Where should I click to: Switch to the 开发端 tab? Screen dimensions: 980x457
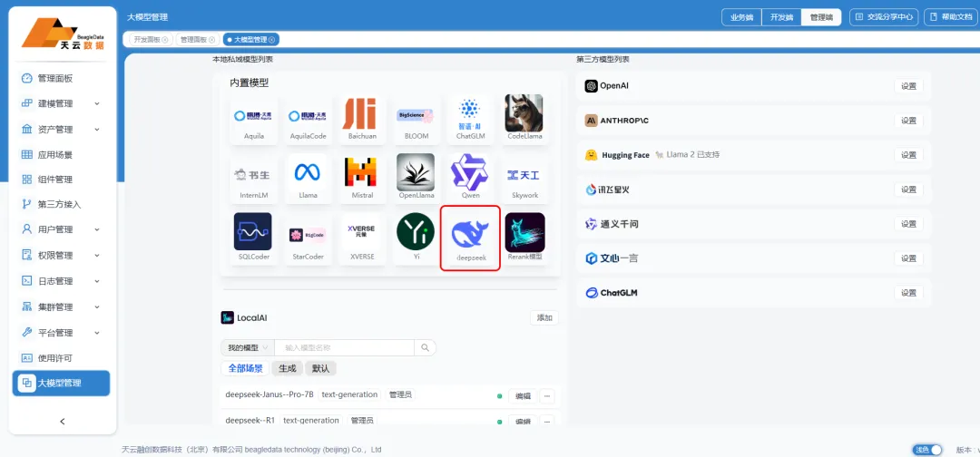point(781,17)
